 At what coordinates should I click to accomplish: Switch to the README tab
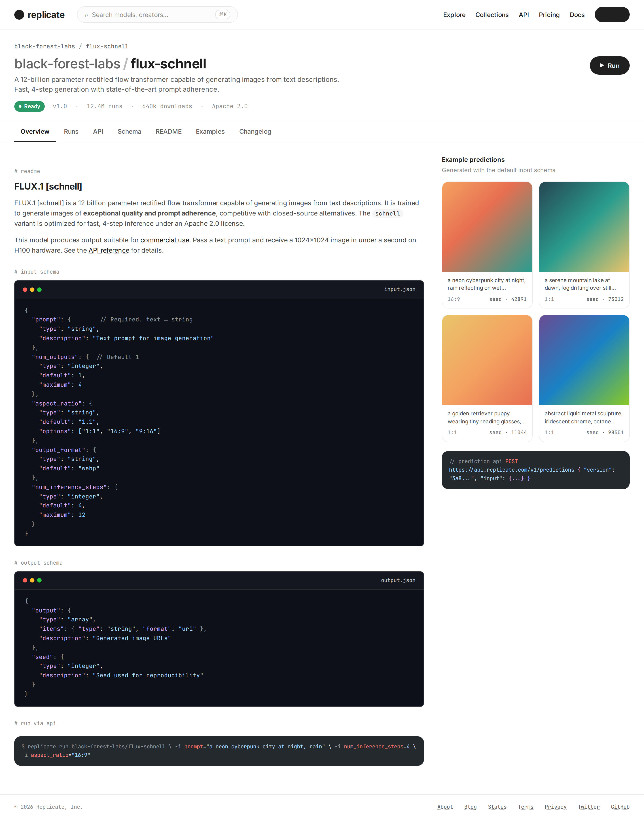[x=169, y=131]
